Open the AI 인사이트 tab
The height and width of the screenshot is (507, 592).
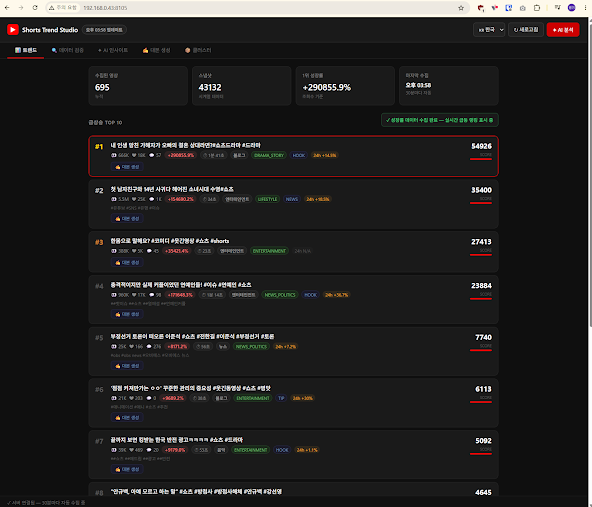coord(113,50)
